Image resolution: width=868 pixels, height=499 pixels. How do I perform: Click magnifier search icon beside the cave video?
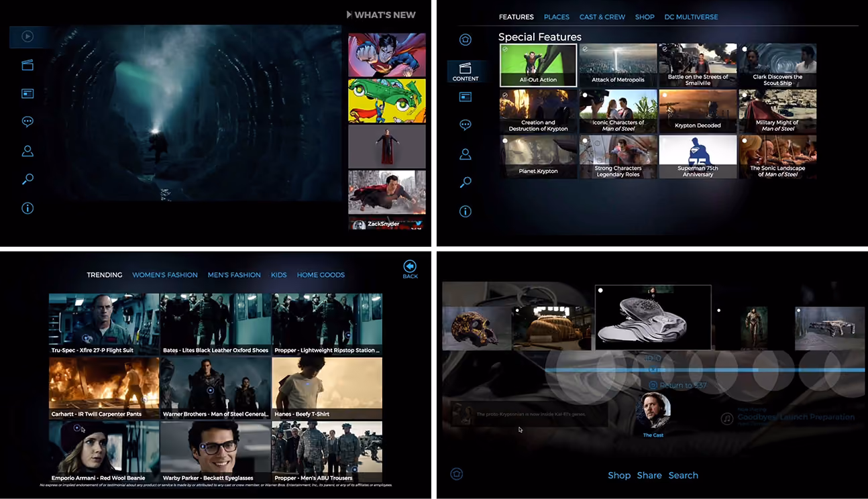click(28, 179)
